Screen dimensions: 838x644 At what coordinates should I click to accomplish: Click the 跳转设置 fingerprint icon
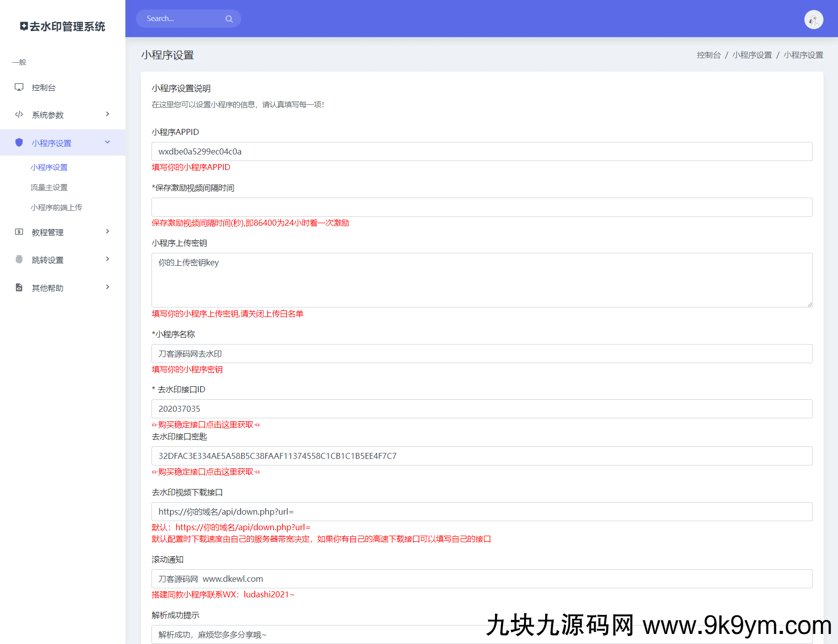[x=19, y=259]
